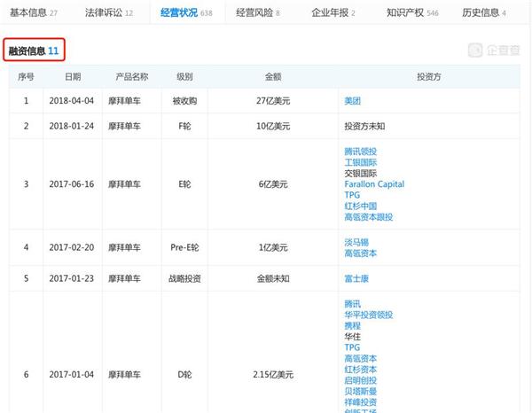The image size is (532, 413).
Task: Click the 华住 investor text
Action: click(x=353, y=337)
